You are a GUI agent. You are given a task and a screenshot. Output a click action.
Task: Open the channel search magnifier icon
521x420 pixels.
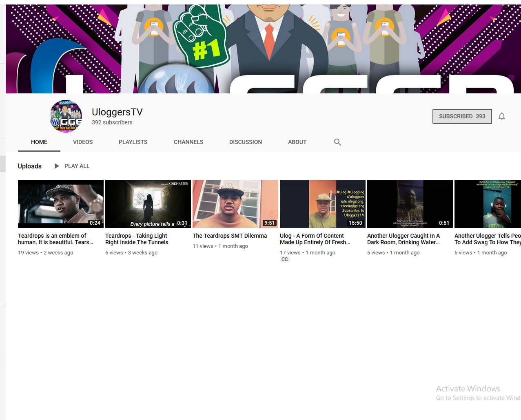pos(337,142)
